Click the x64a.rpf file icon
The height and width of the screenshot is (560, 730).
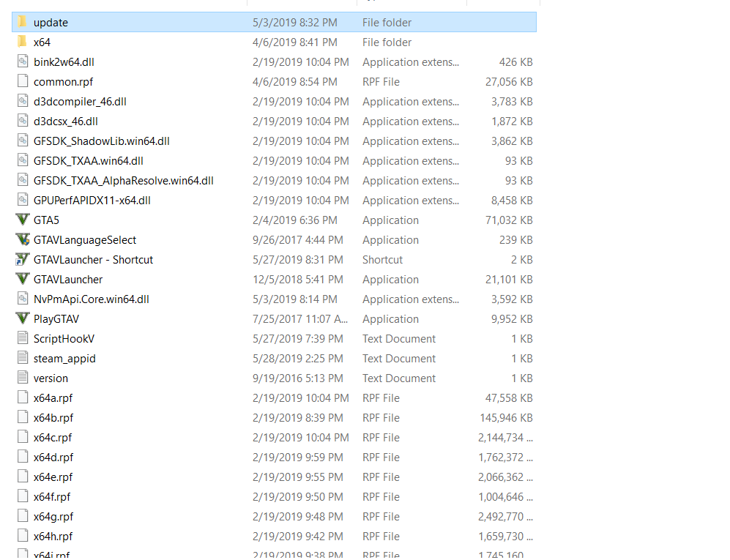[23, 398]
